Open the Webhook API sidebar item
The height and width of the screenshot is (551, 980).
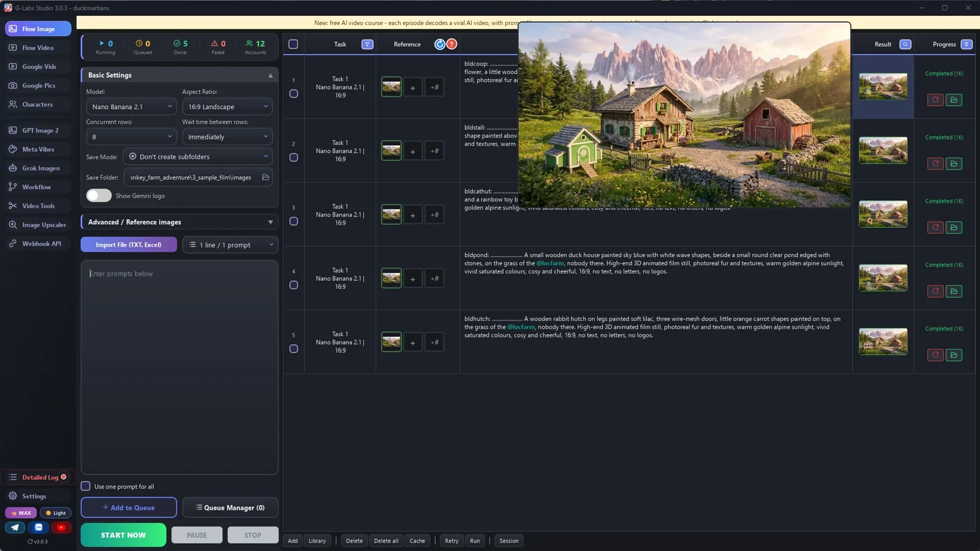point(38,244)
